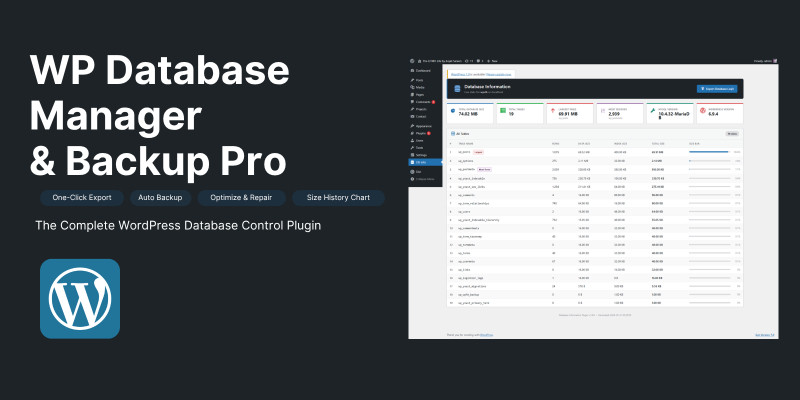Click the site home icon in admin bar
The height and width of the screenshot is (400, 800).
(x=419, y=61)
